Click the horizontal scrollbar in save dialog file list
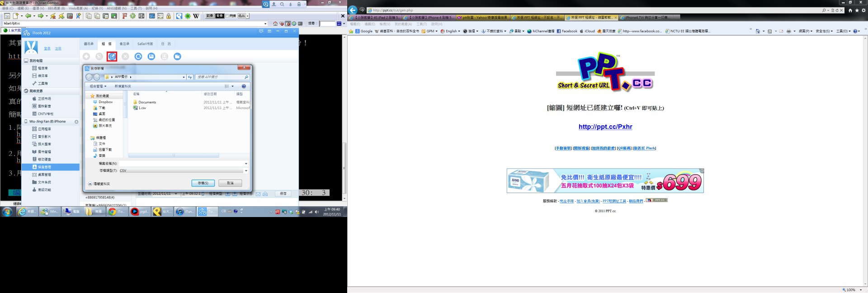 (174, 156)
